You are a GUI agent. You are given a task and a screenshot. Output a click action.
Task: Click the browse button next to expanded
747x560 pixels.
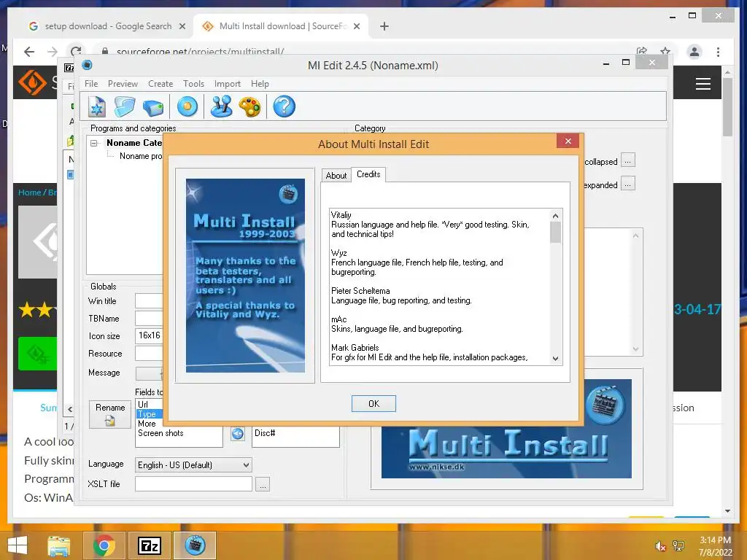tap(628, 184)
